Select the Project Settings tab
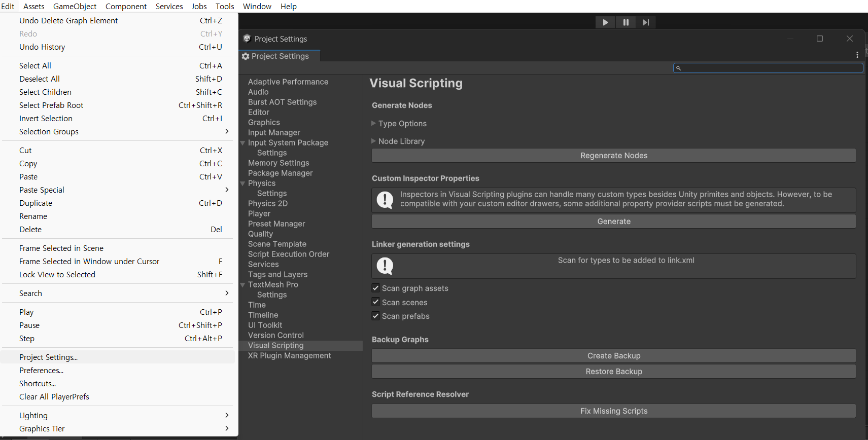 [280, 56]
